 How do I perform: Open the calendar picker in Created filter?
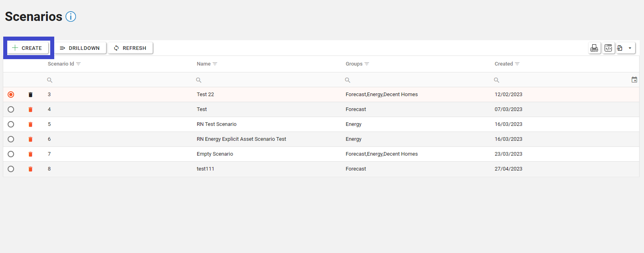[634, 80]
